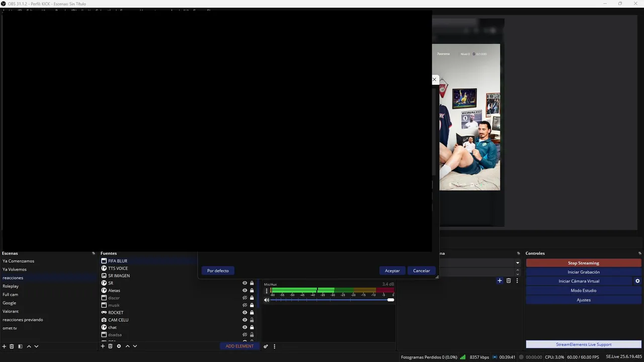Open scene transition type dropdown
The width and height of the screenshot is (644, 362).
517,263
